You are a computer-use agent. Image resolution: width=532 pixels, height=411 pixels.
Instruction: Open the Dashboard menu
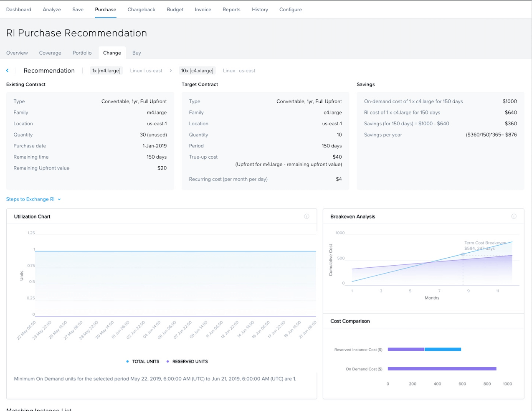(19, 10)
